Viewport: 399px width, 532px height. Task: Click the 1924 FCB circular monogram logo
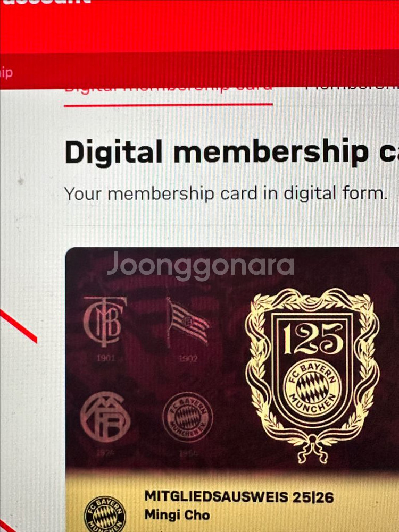tap(105, 417)
